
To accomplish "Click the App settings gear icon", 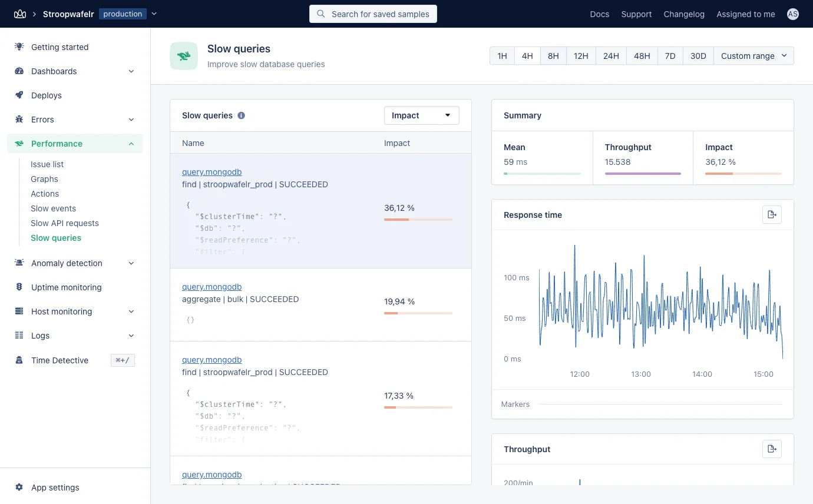I will click(19, 488).
